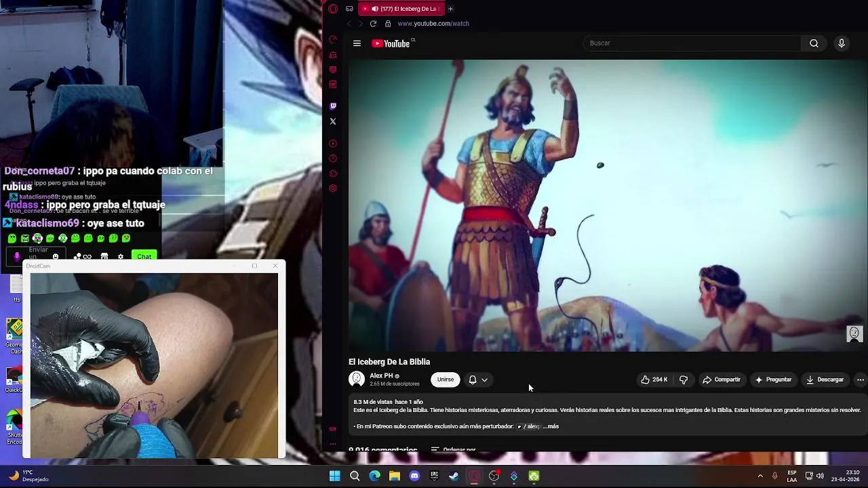Open Player icon in Opera sidebar
Screen dimensions: 868x488
(333, 144)
